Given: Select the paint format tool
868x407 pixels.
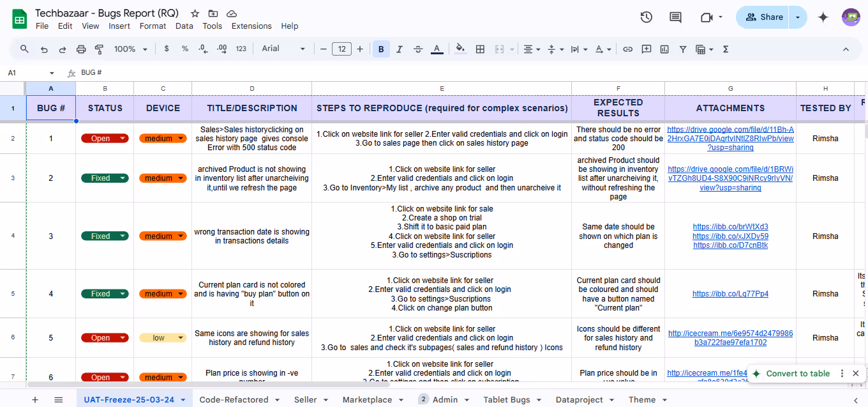Looking at the screenshot, I should 99,49.
